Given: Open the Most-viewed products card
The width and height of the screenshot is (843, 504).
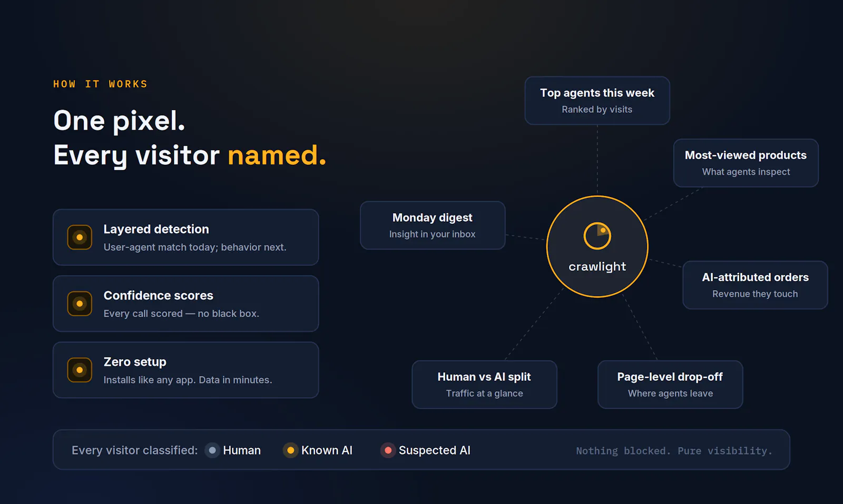Looking at the screenshot, I should (746, 163).
